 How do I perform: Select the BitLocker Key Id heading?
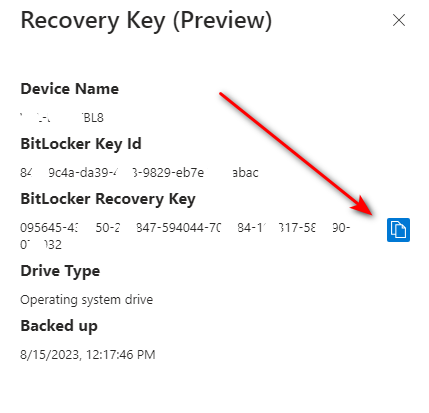point(81,144)
